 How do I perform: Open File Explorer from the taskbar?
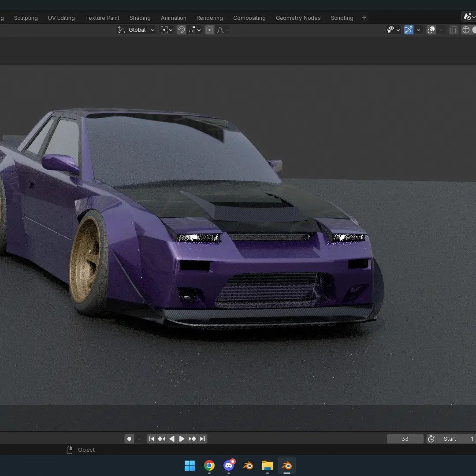pos(267,465)
